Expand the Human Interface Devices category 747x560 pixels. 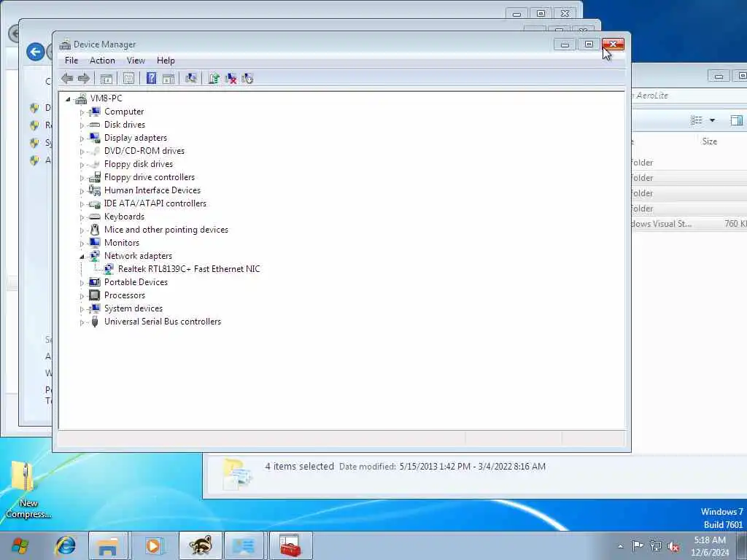82,191
